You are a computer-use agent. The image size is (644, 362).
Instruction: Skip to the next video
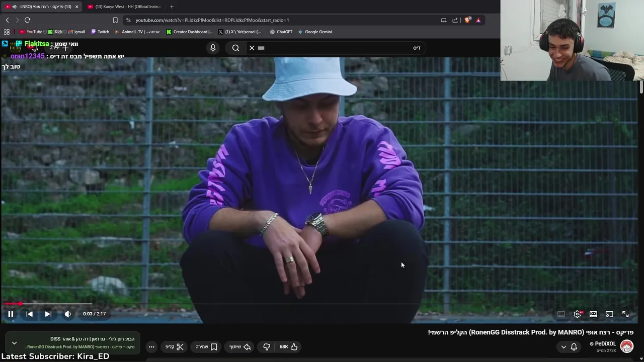48,314
